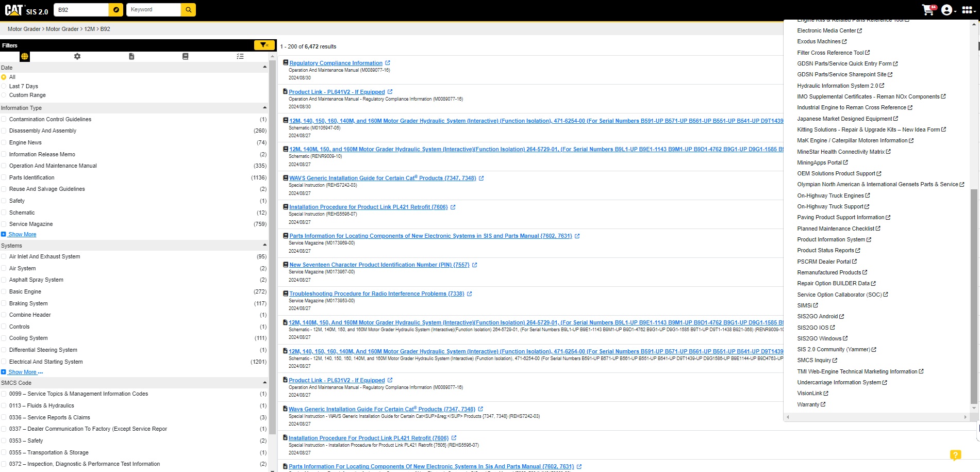The width and height of the screenshot is (980, 472).
Task: Expand Show More under Systems
Action: (x=22, y=372)
